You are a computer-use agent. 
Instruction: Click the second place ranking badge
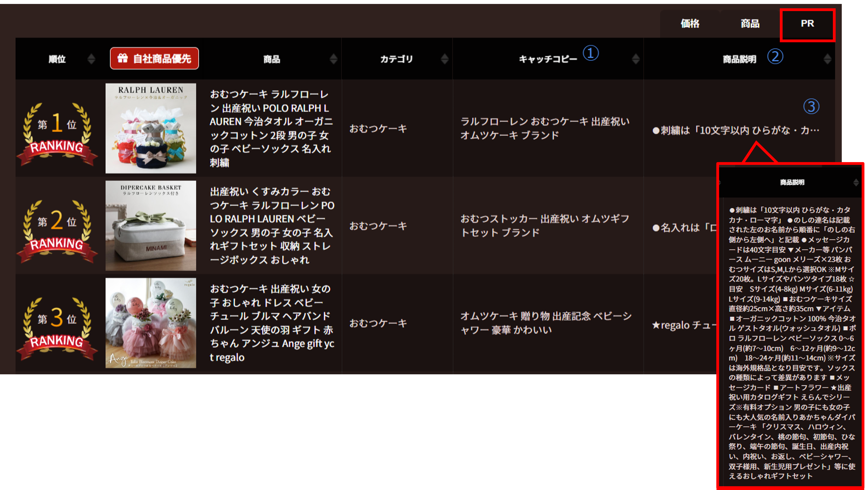pos(57,231)
